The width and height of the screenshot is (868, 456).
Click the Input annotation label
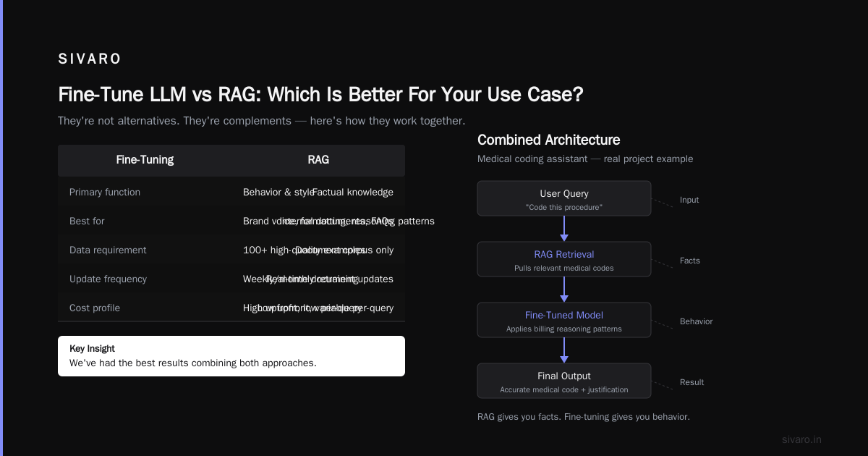pos(689,200)
